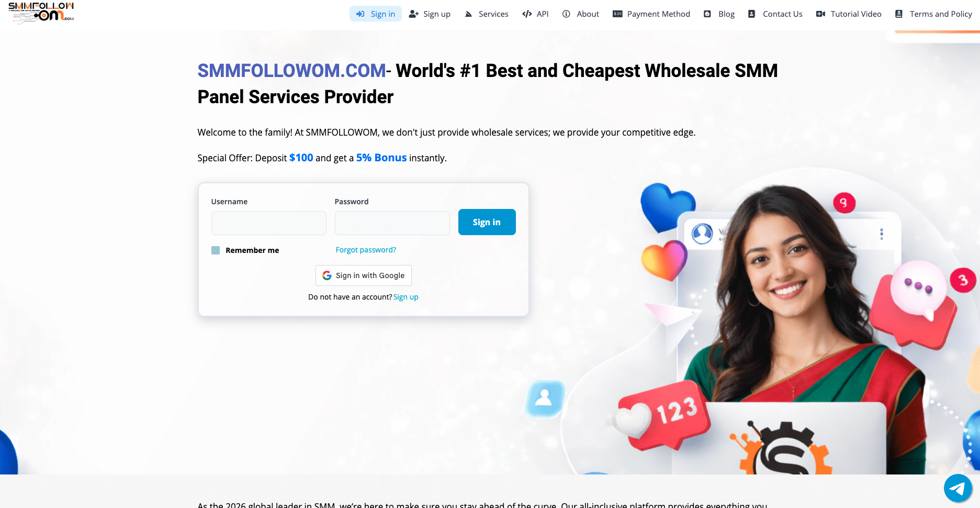Go to Contact Us in navigation

pos(775,14)
